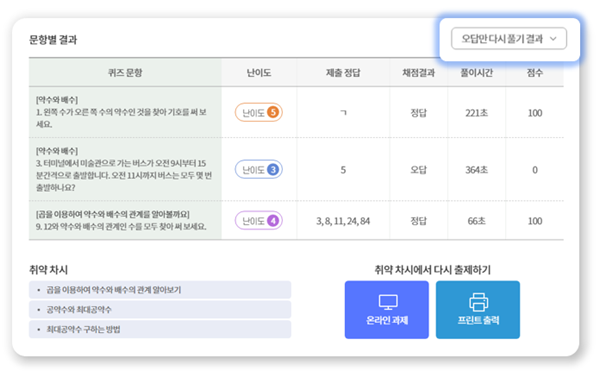Viewport: 606px width, 377px height.
Task: Open the 오답만 다시 풀기 결과 dropdown
Action: 509,39
